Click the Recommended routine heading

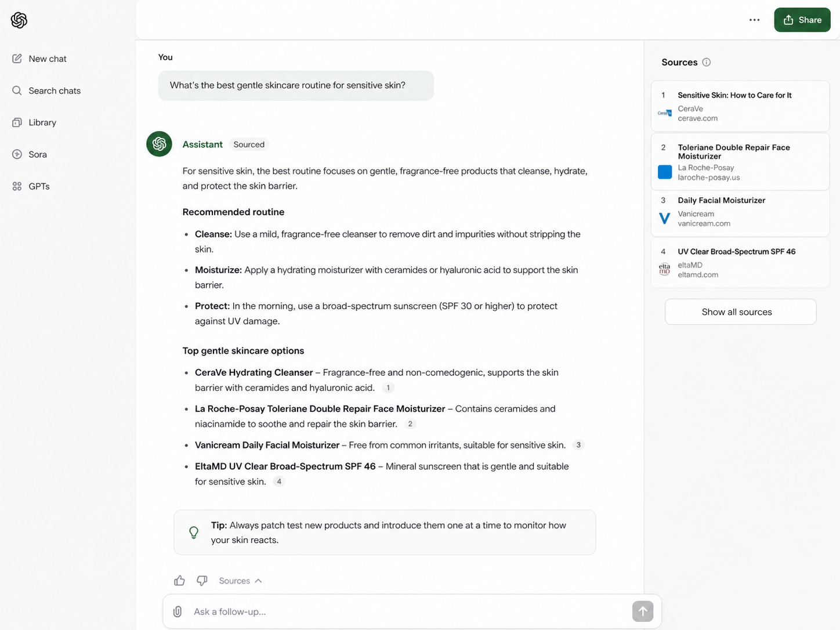tap(233, 212)
